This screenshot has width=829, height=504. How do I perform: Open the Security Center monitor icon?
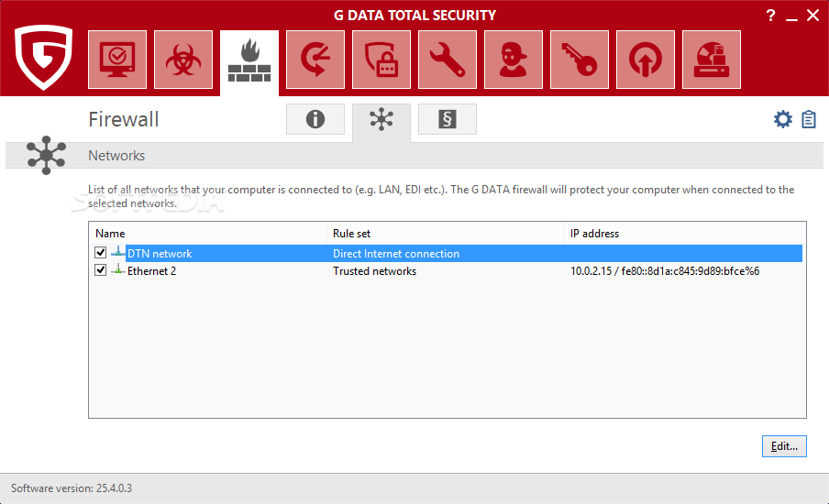[x=117, y=60]
